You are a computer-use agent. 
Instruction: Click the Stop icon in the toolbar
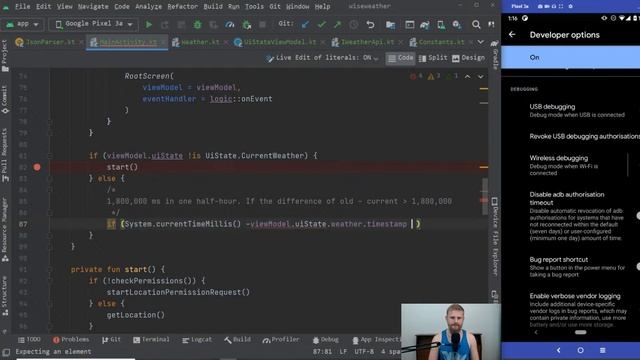(x=262, y=24)
